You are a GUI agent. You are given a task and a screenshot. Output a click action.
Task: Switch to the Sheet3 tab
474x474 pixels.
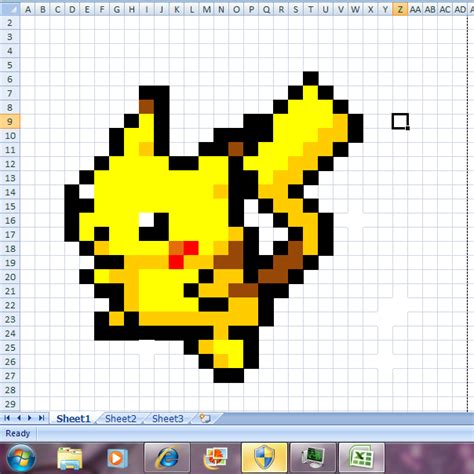[x=168, y=418]
